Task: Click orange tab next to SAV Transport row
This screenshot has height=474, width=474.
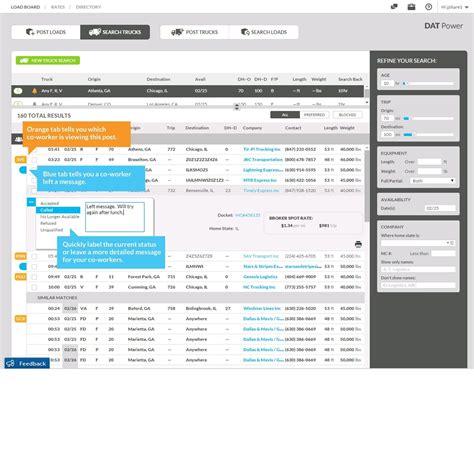Action: coord(20,256)
